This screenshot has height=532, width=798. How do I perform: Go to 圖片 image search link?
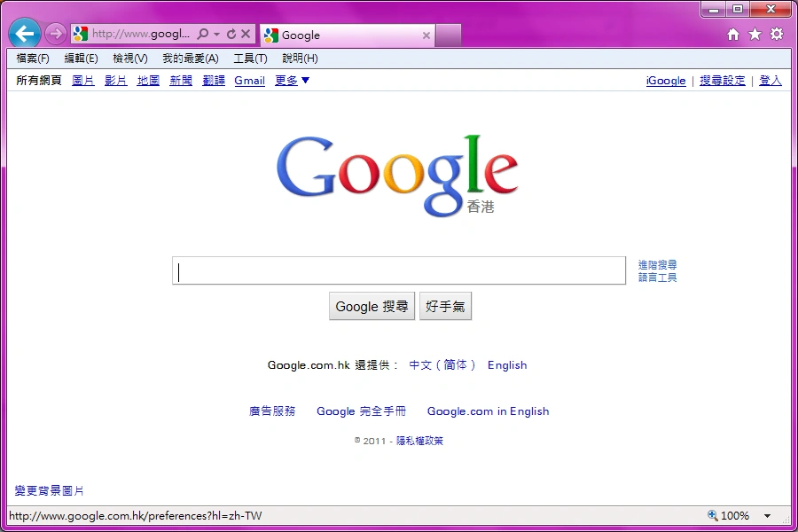[83, 81]
